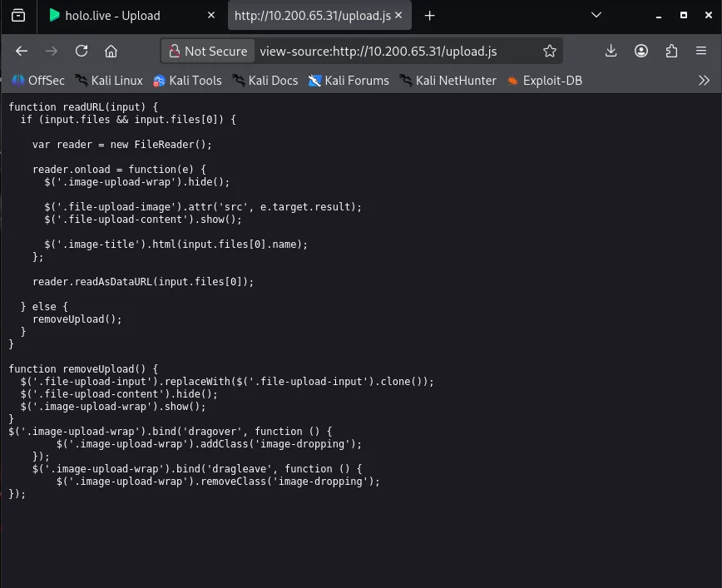722x588 pixels.
Task: Click the back navigation arrow
Action: click(x=22, y=51)
